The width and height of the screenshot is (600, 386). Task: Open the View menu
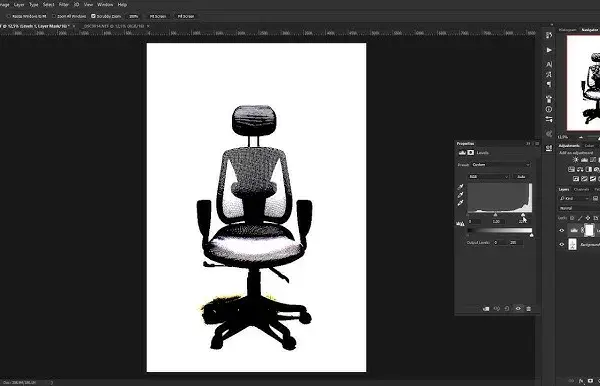[88, 5]
